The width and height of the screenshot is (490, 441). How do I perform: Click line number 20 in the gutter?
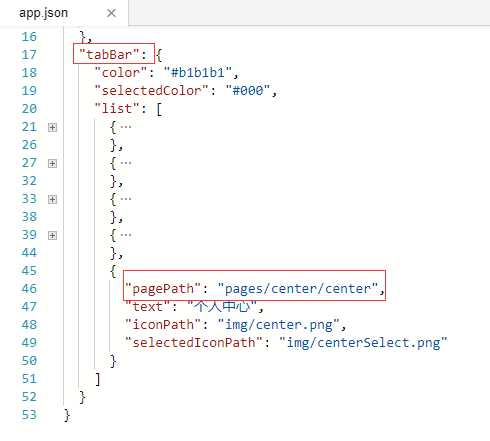click(x=29, y=109)
